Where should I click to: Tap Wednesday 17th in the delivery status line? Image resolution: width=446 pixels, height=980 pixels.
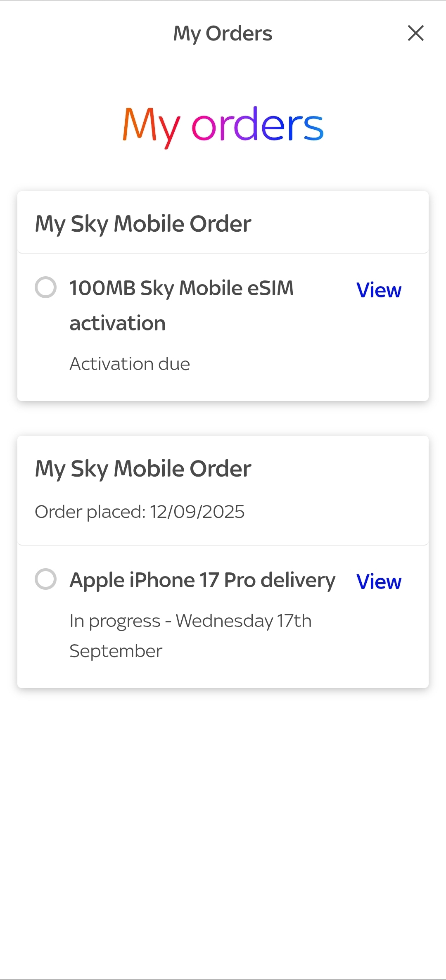click(244, 621)
